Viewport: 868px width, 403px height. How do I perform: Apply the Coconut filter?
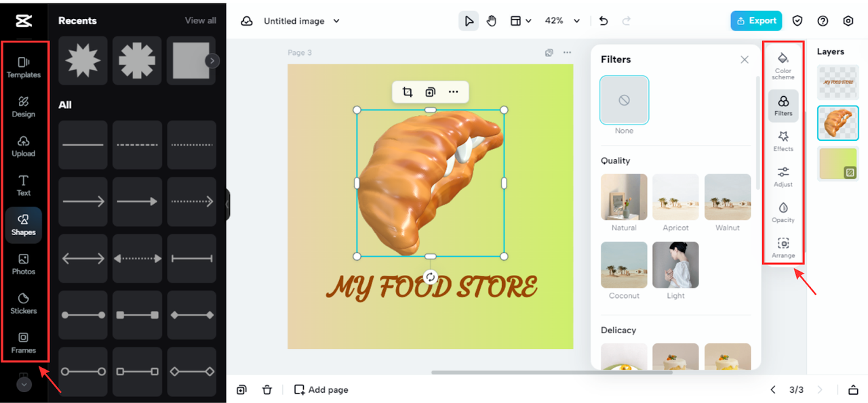[624, 265]
